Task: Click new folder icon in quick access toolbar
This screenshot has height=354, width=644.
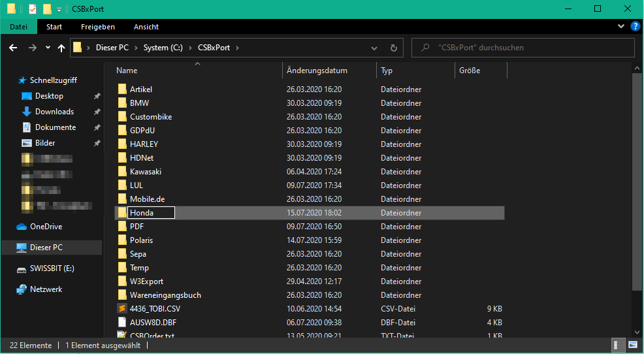Action: pyautogui.click(x=47, y=8)
